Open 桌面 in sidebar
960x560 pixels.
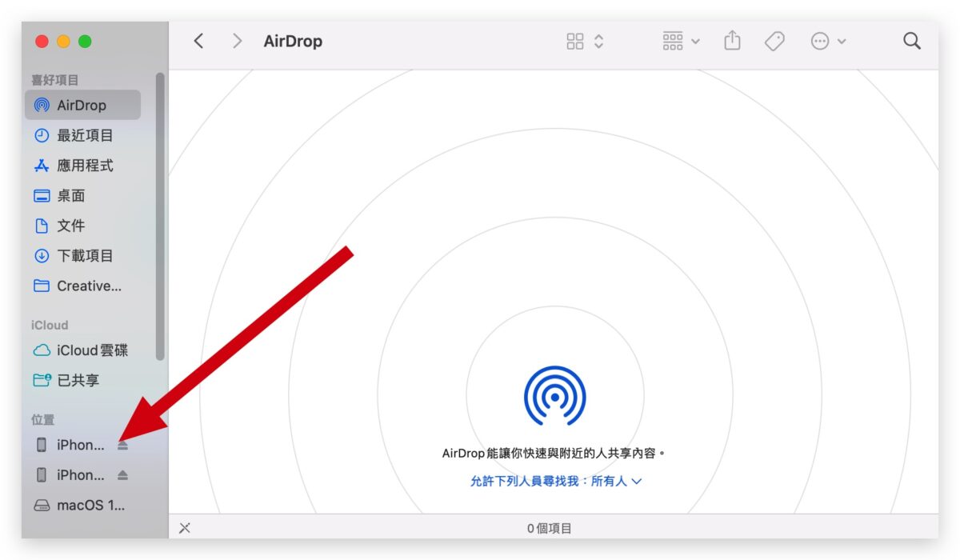coord(83,195)
